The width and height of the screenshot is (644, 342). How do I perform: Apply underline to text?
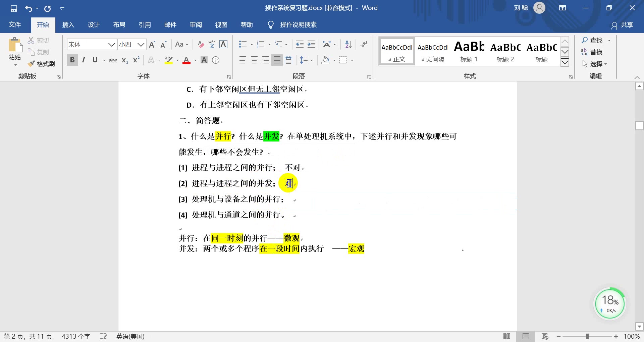tap(95, 60)
